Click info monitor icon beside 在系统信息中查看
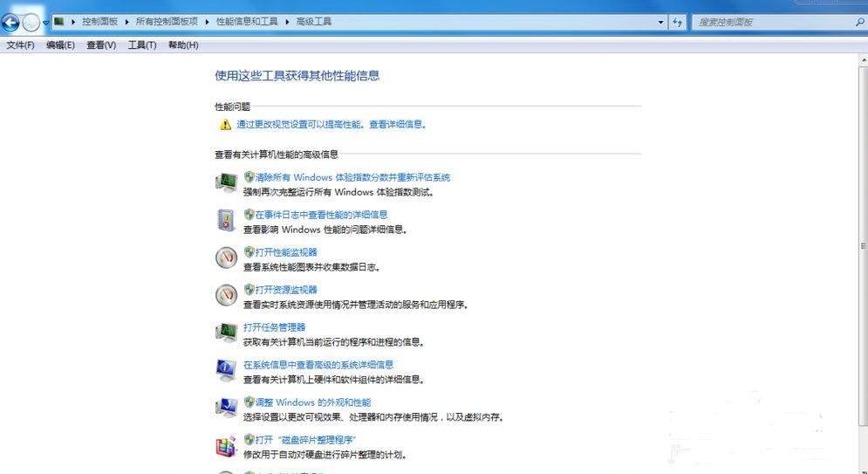Image resolution: width=868 pixels, height=474 pixels. pos(227,370)
